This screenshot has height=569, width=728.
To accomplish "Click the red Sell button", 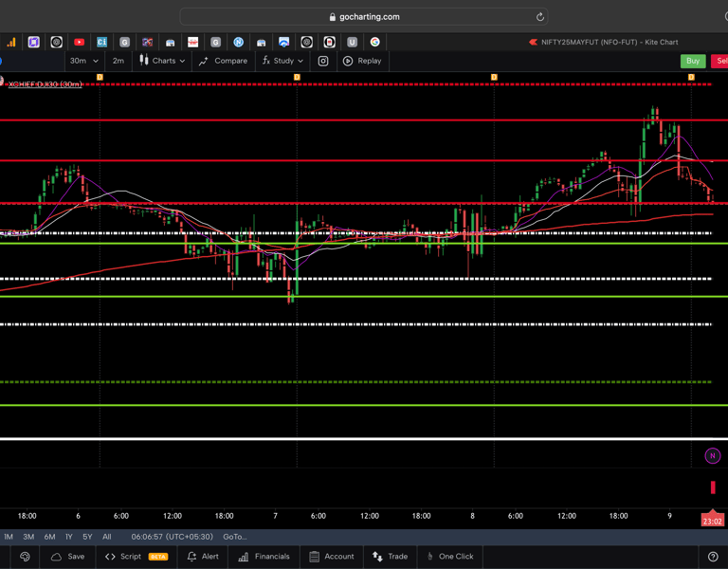I will pyautogui.click(x=720, y=61).
